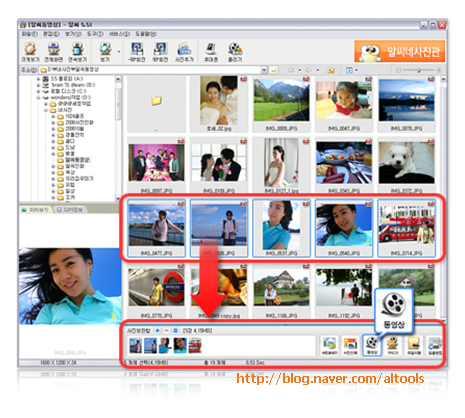Open the parent folder thumbnail
The width and height of the screenshot is (465, 418).
156,104
